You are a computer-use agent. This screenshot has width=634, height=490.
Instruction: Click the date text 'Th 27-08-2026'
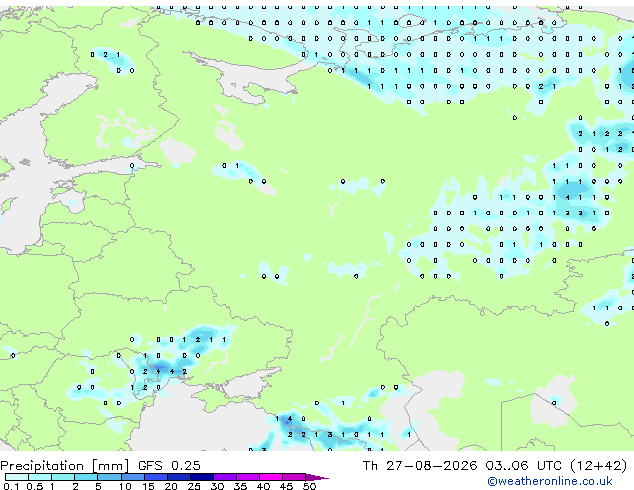point(420,466)
